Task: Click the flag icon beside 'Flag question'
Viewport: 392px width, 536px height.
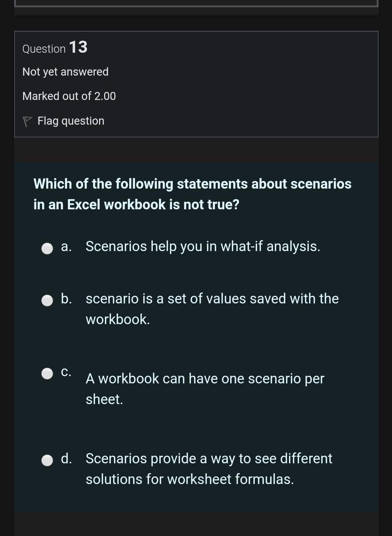Action: [28, 120]
